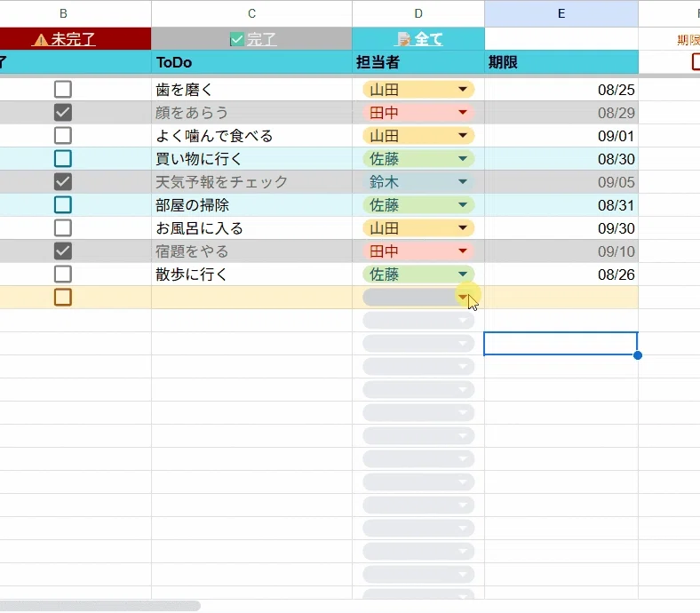This screenshot has height=613, width=700.
Task: Click the green check icon beside 完了
Action: [236, 40]
